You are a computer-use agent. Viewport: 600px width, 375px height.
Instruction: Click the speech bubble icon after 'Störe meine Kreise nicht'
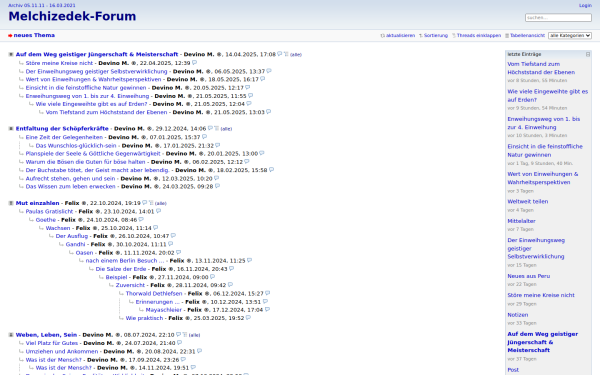pos(194,63)
